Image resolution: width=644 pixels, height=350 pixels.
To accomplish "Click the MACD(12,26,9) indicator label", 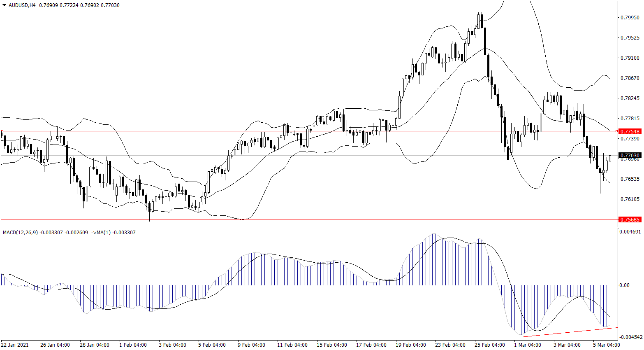I will [20, 233].
